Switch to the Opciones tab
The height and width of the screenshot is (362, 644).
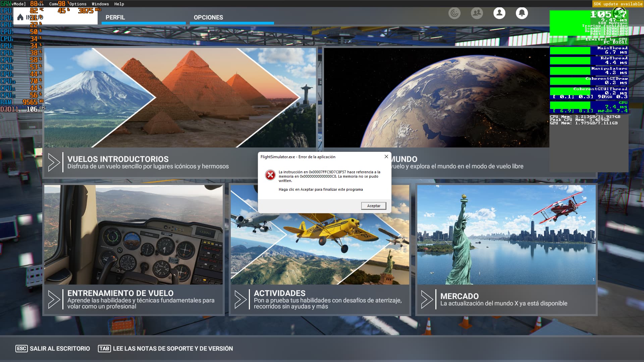[208, 17]
